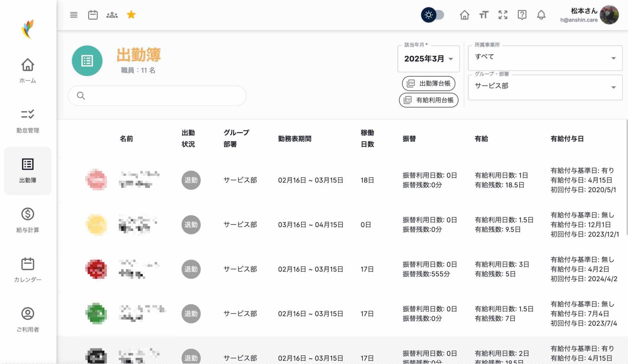Enter fullscreen with the expand icon

[503, 15]
